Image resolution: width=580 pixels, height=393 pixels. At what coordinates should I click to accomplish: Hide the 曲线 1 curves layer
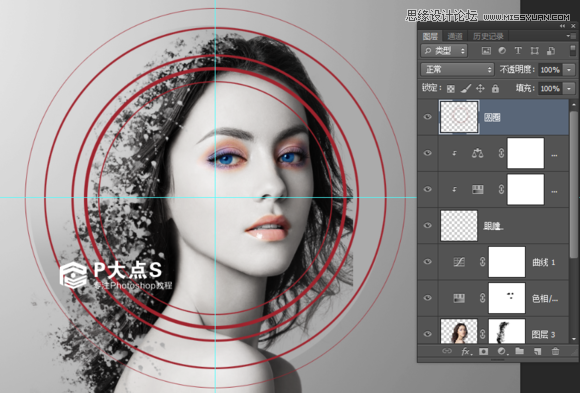click(x=428, y=262)
